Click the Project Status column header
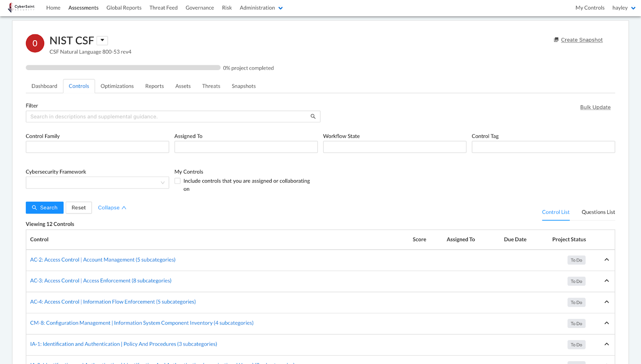The image size is (641, 364). pyautogui.click(x=569, y=239)
